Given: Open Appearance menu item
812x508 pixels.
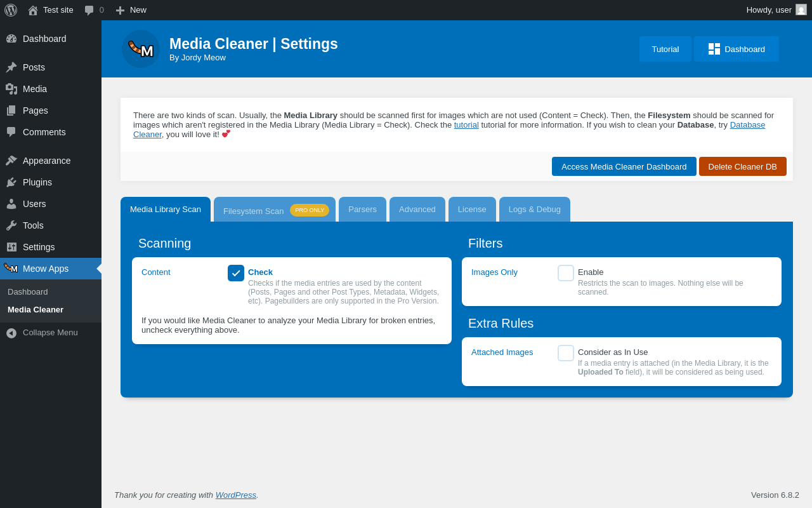Looking at the screenshot, I should click(51, 161).
